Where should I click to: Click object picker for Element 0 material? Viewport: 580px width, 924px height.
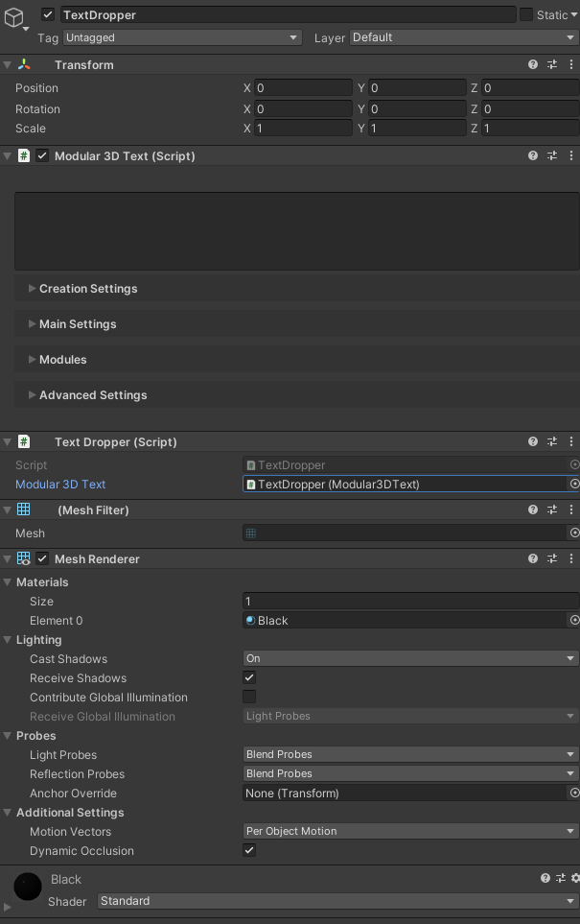click(x=574, y=620)
